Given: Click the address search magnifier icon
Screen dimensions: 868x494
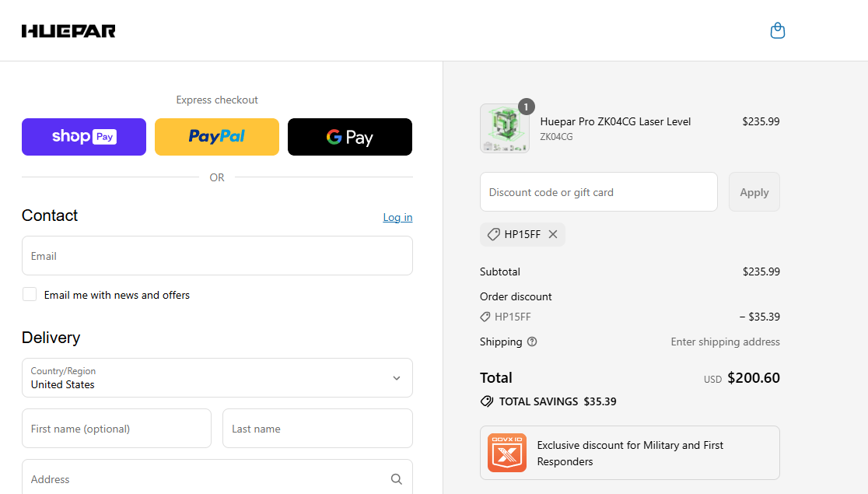Looking at the screenshot, I should [397, 479].
